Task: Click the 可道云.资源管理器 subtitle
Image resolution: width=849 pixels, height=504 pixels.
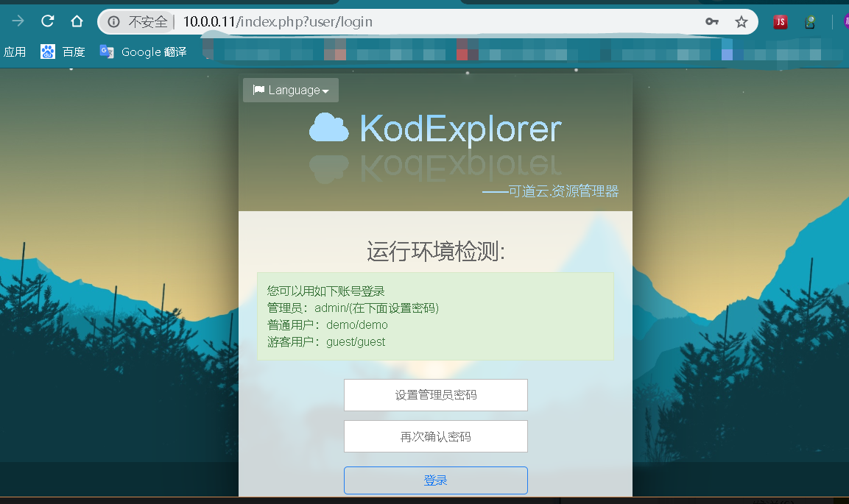Action: click(551, 191)
